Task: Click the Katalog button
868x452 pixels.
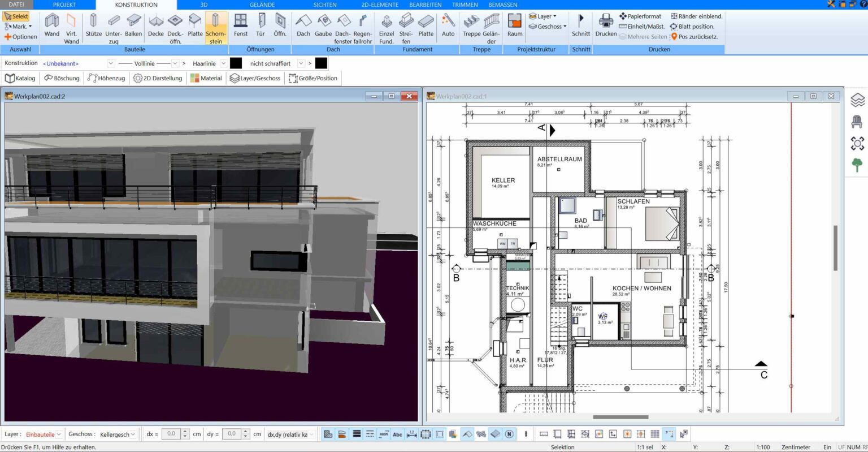Action: tap(20, 78)
